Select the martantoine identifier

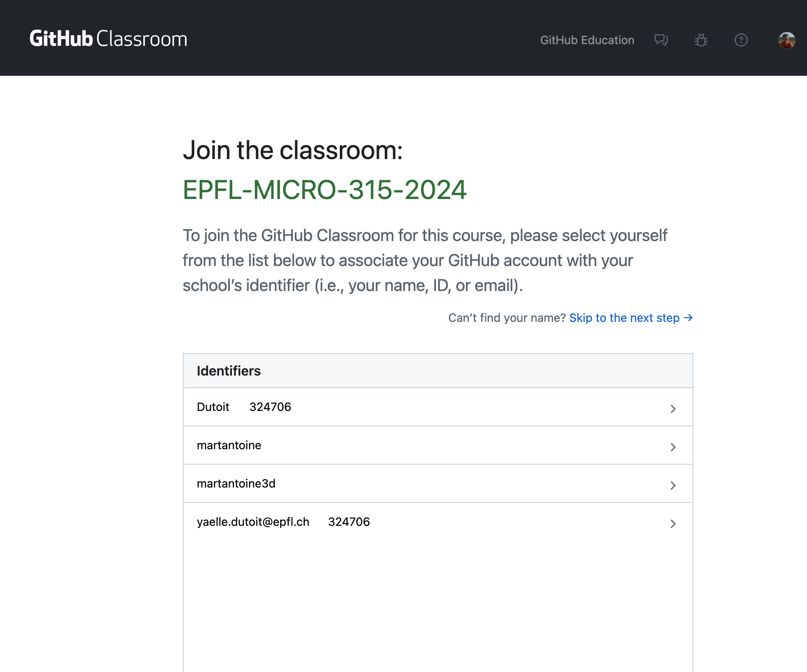point(229,445)
